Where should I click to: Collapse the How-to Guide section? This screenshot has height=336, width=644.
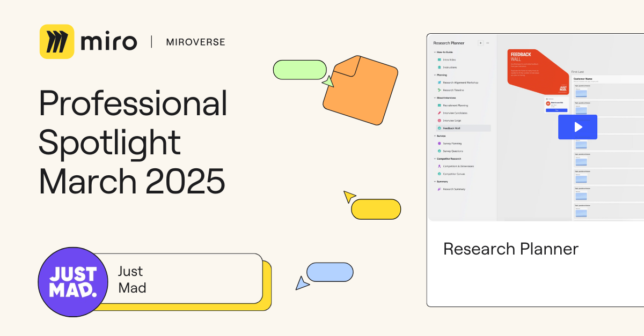(x=435, y=52)
